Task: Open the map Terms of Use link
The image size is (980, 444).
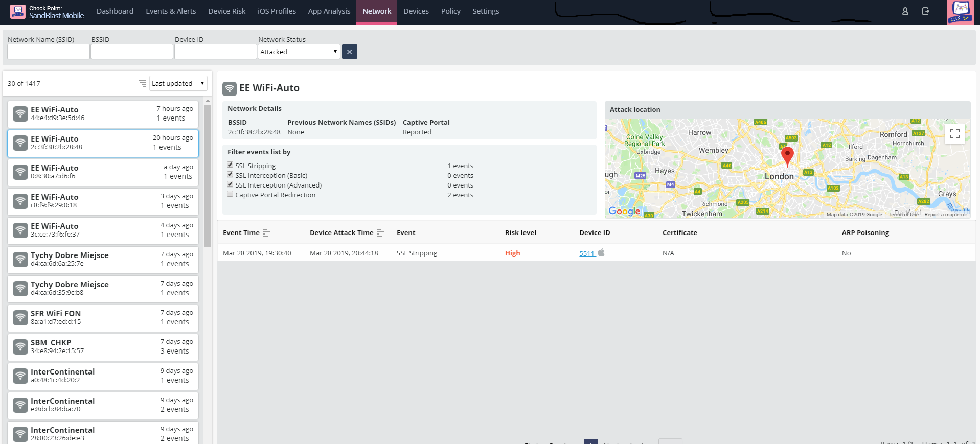Action: [903, 215]
